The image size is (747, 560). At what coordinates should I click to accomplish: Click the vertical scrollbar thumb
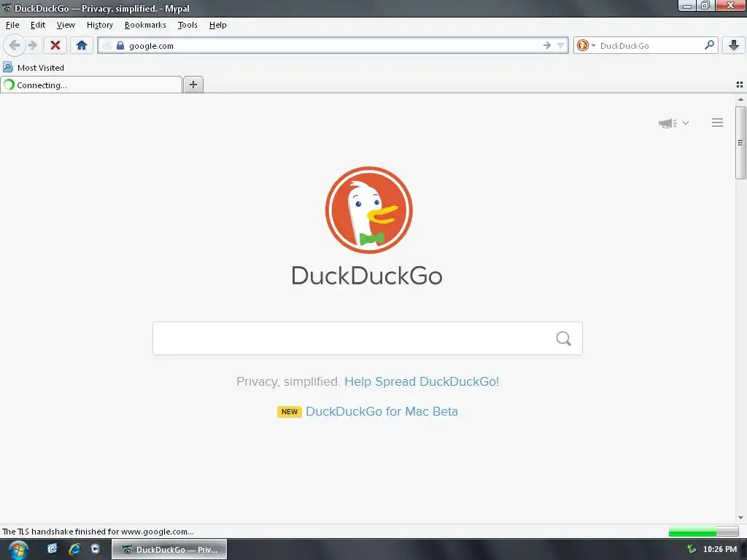coord(740,143)
